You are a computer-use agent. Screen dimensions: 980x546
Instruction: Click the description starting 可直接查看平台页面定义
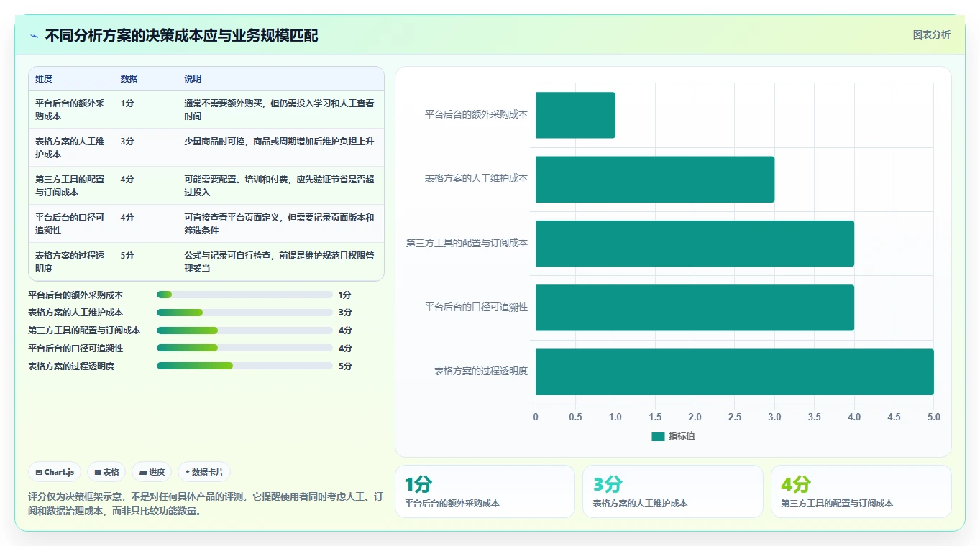279,223
